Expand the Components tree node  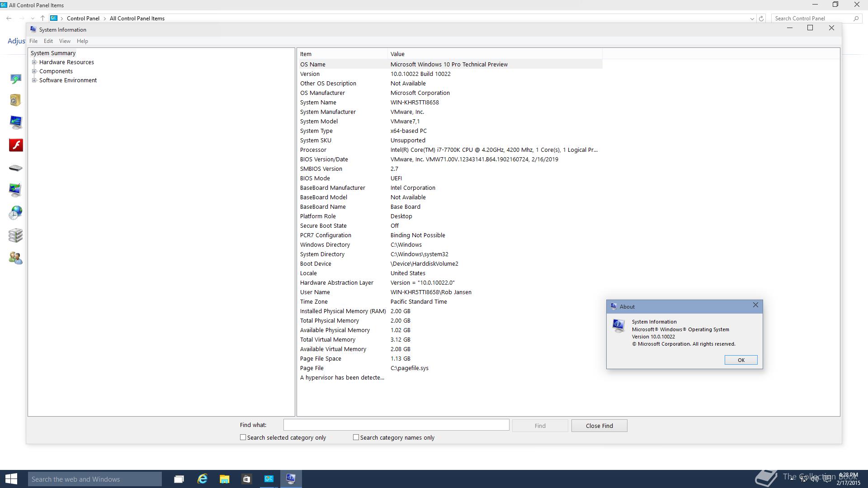click(x=34, y=71)
